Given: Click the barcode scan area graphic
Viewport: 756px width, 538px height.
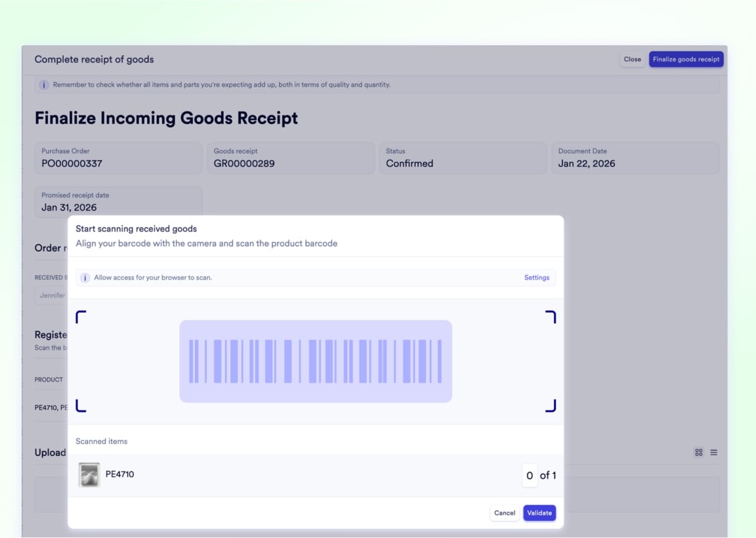Looking at the screenshot, I should (316, 361).
